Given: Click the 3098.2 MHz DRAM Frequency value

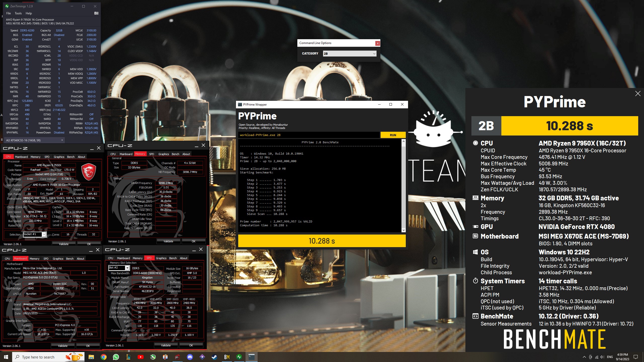Looking at the screenshot, I should coord(166,183).
